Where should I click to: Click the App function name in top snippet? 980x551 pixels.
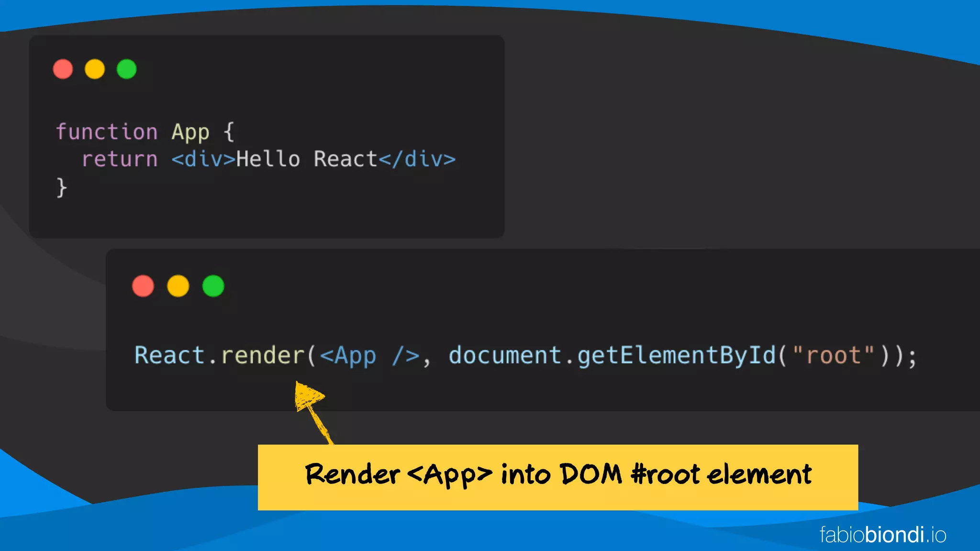coord(190,132)
